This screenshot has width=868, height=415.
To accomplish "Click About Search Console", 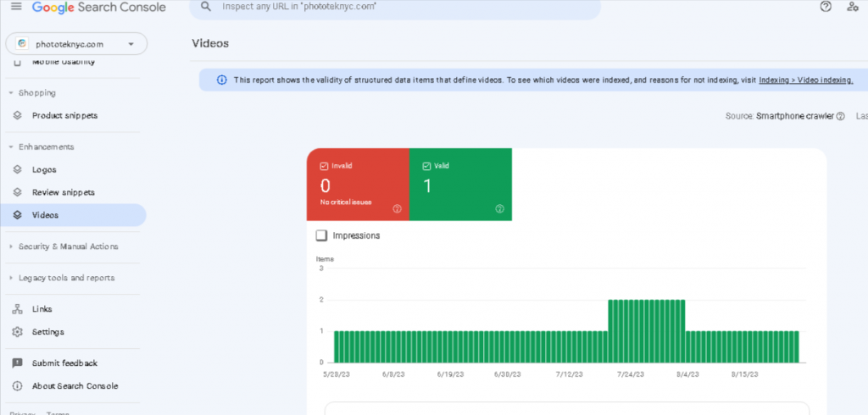I will click(75, 386).
